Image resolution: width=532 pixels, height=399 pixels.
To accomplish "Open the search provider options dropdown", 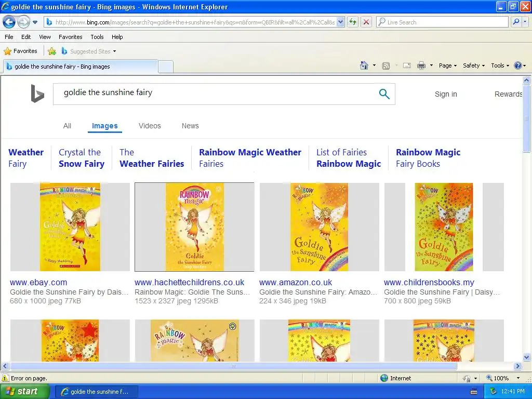I will pyautogui.click(x=525, y=22).
